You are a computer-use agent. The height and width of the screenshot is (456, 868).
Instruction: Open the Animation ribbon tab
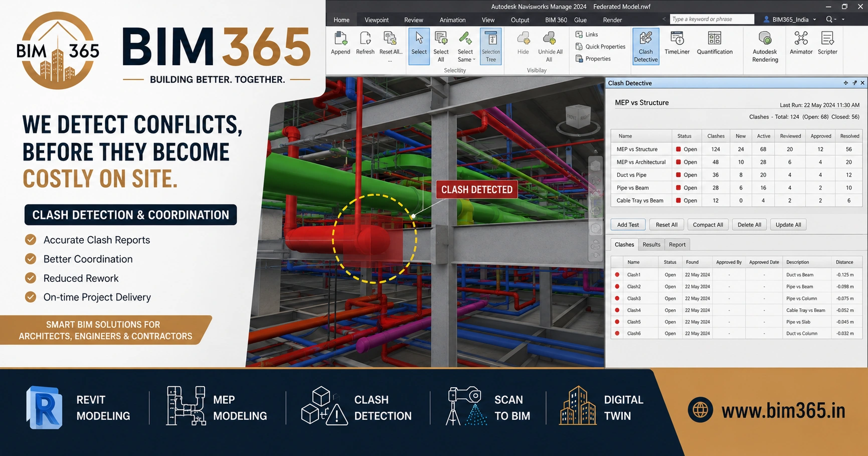click(x=452, y=20)
